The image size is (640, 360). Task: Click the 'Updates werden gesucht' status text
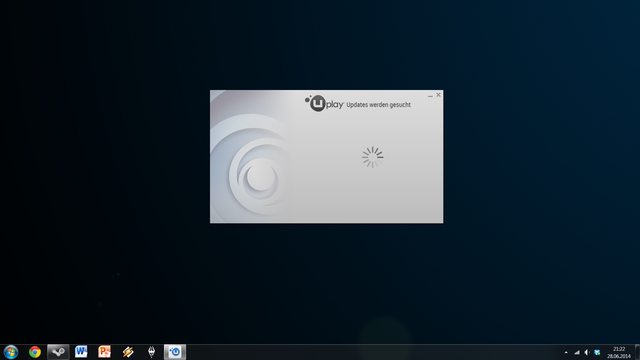(378, 105)
